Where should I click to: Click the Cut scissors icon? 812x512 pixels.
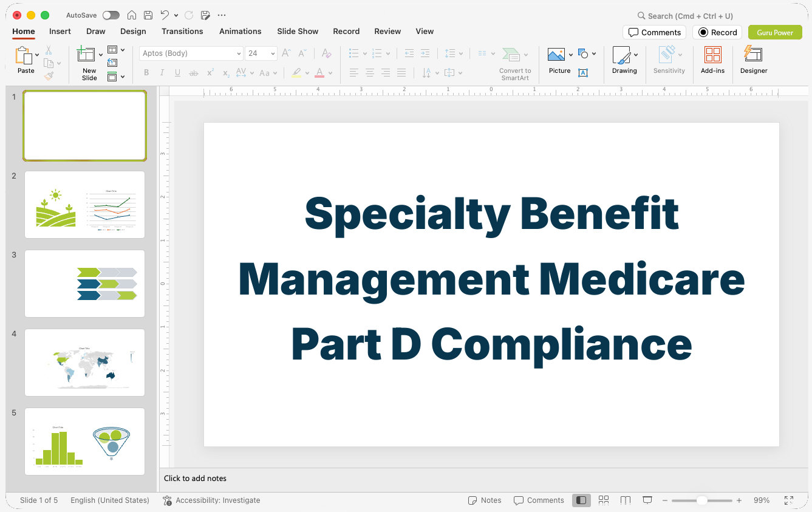(49, 50)
